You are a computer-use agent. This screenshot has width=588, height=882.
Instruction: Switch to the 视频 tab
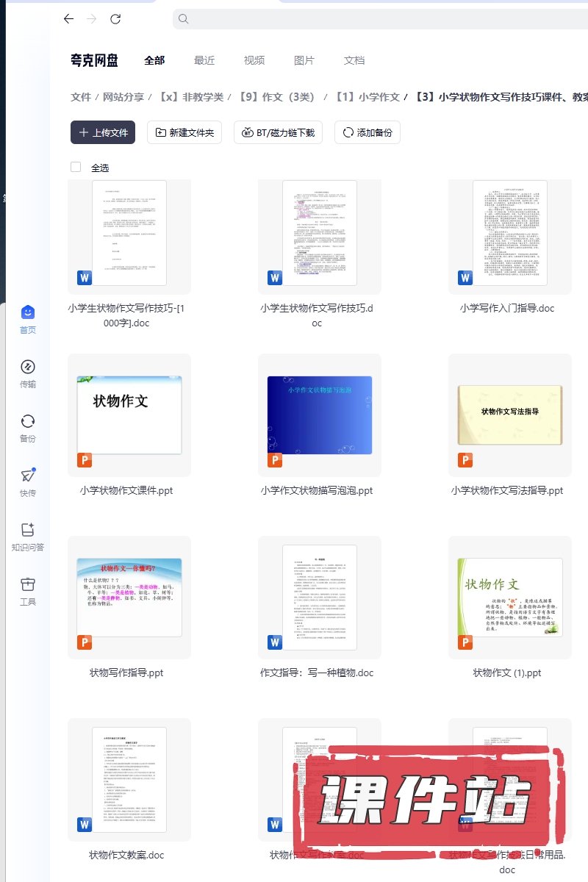[x=254, y=60]
